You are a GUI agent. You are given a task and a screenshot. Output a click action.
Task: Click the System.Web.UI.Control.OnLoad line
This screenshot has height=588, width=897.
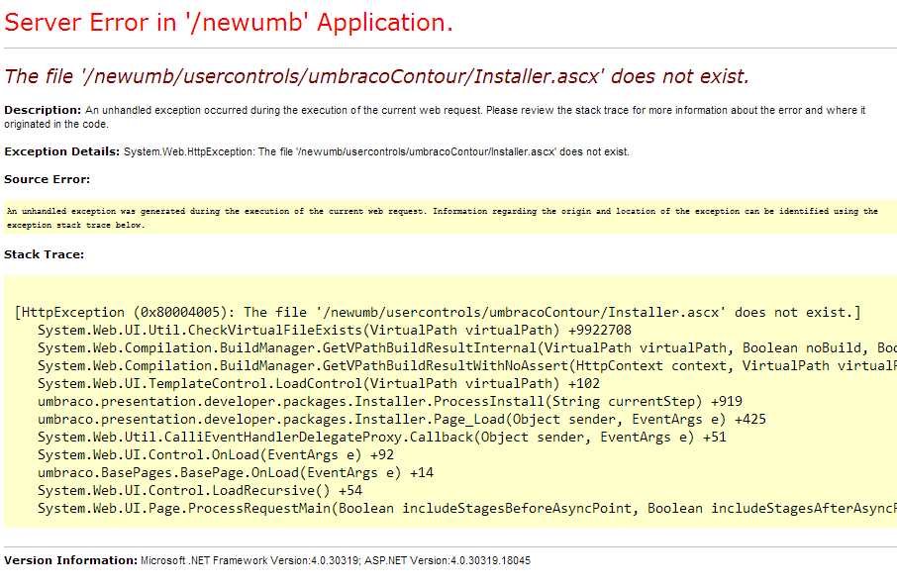pos(215,454)
